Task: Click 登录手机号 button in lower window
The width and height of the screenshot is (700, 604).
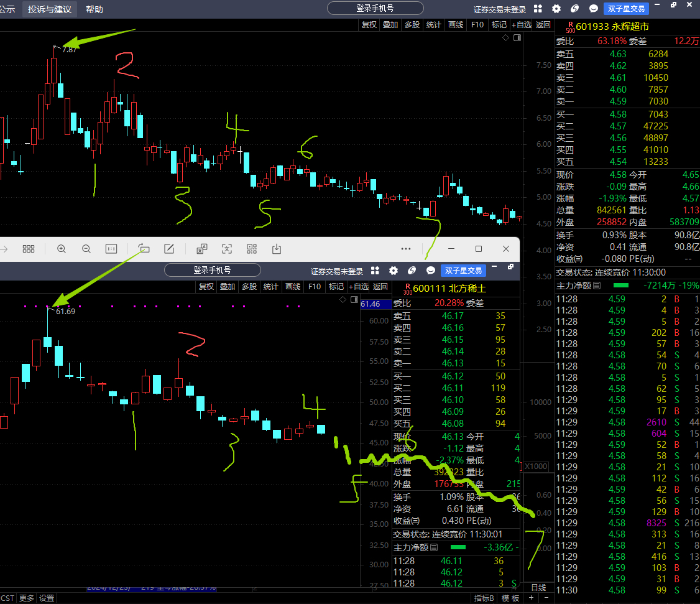Action: coord(213,270)
